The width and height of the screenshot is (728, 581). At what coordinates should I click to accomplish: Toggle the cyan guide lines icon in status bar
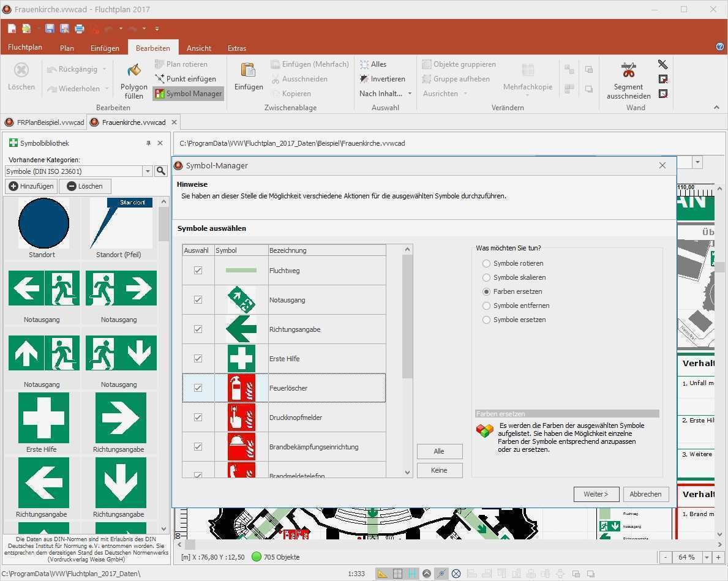pos(412,574)
